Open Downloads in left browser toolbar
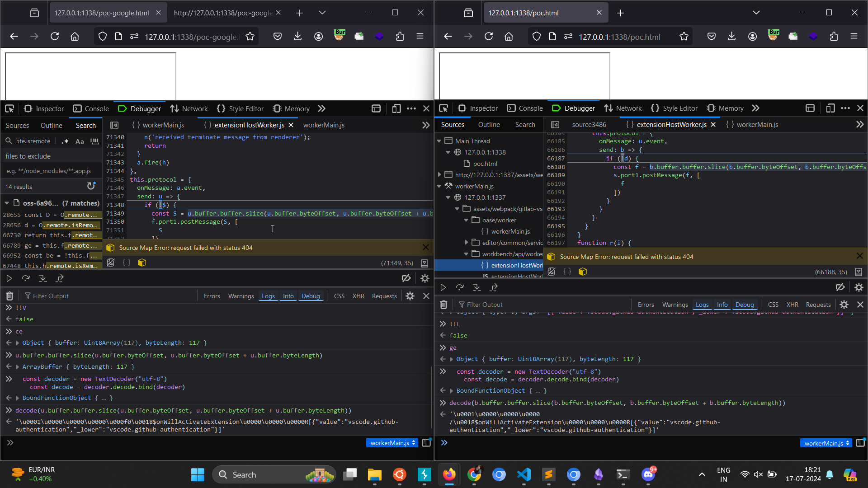868x488 pixels. (297, 37)
